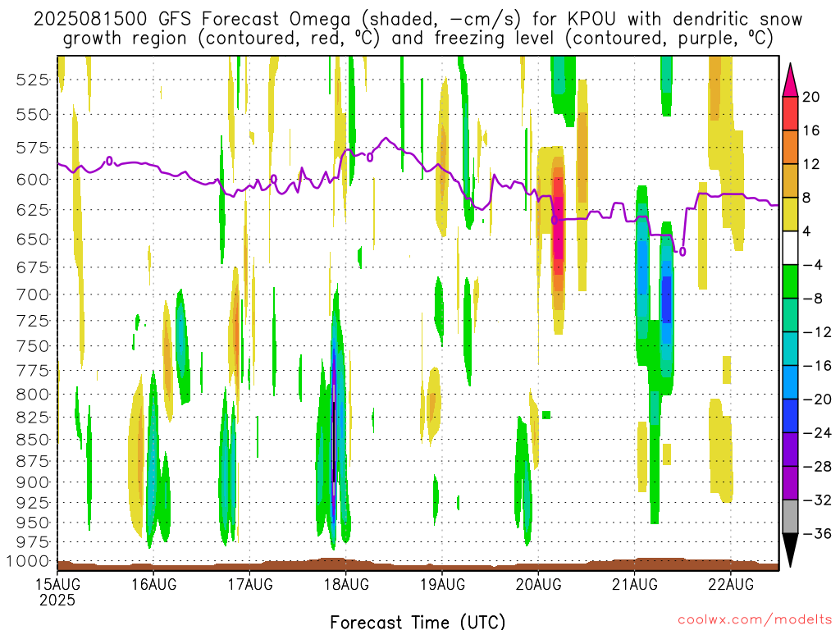Click the color bar value -28
The width and height of the screenshot is (840, 630).
tap(817, 466)
